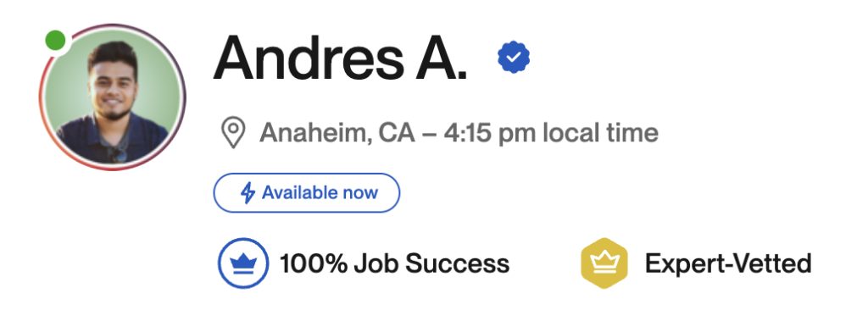The height and width of the screenshot is (327, 868).
Task: Click the blue Job Success crown icon
Action: click(243, 263)
